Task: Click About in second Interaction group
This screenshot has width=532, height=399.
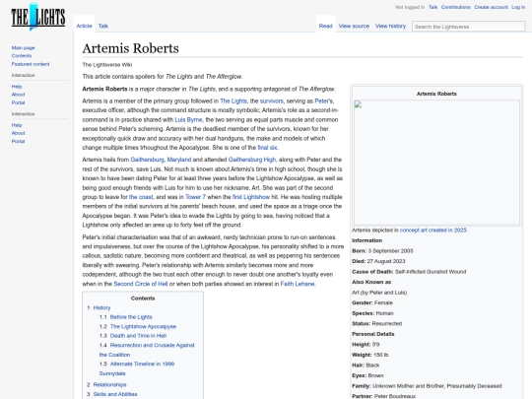Action: [x=18, y=133]
